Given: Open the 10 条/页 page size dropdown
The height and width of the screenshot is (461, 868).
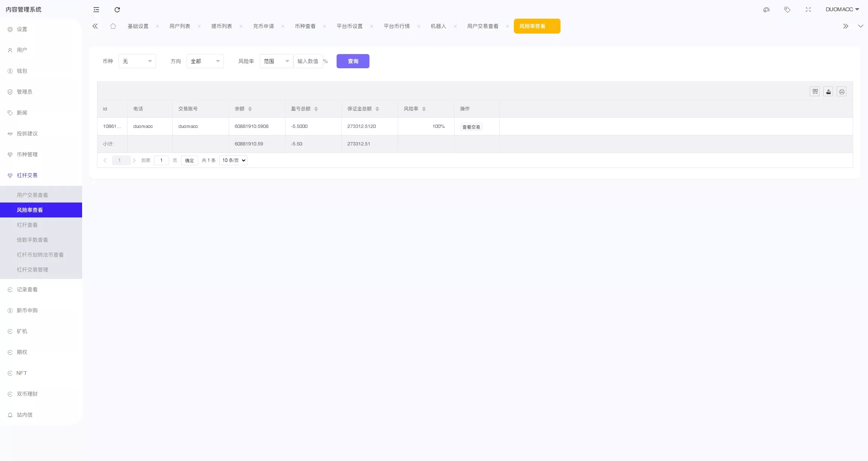Looking at the screenshot, I should (234, 160).
